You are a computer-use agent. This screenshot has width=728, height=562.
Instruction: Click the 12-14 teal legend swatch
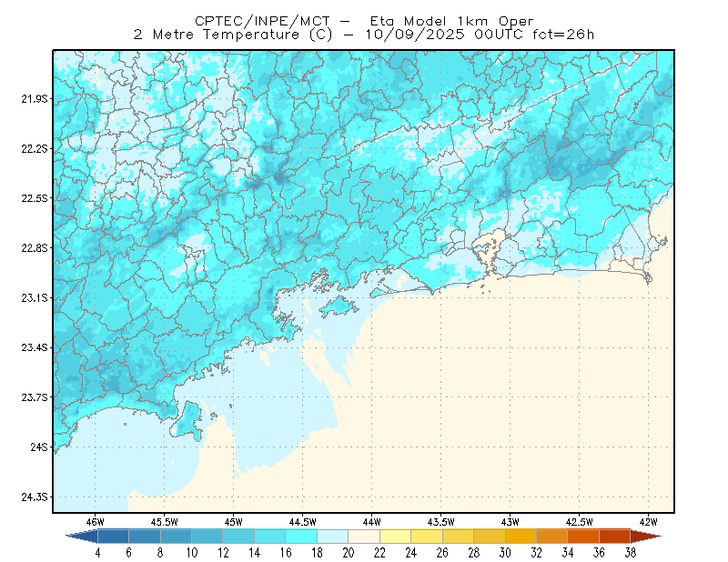tap(238, 536)
